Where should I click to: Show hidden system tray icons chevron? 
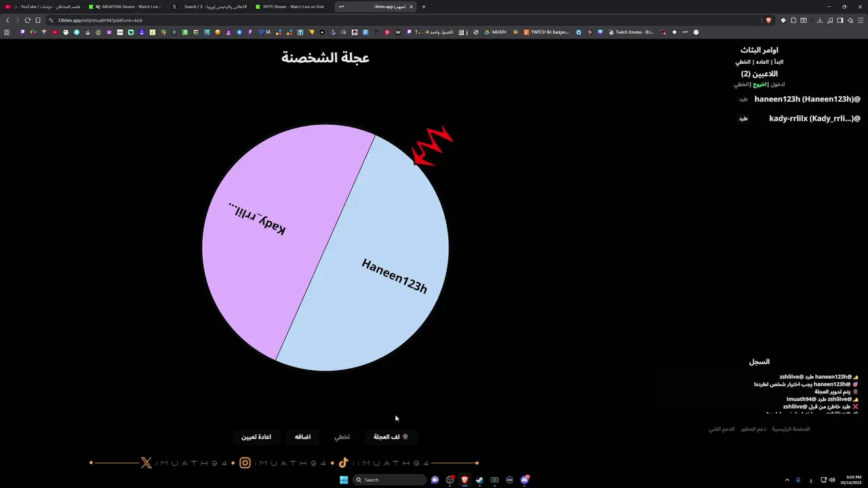(x=787, y=480)
